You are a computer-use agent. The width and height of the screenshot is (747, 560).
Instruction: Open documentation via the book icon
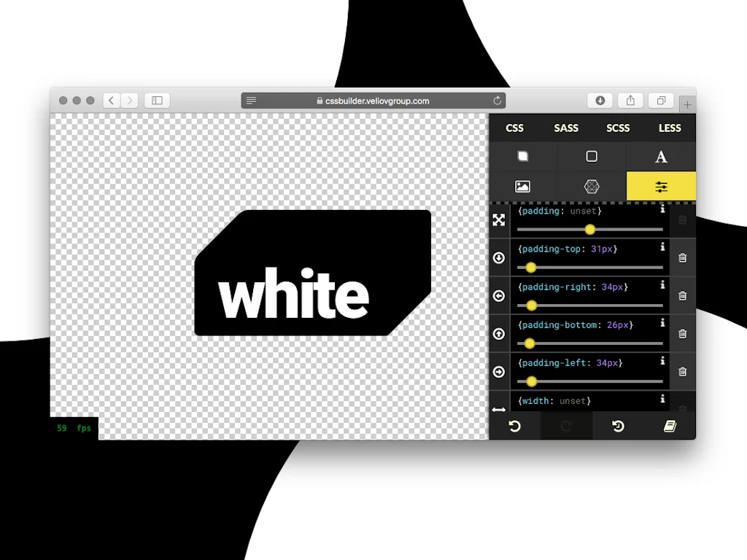pyautogui.click(x=670, y=426)
